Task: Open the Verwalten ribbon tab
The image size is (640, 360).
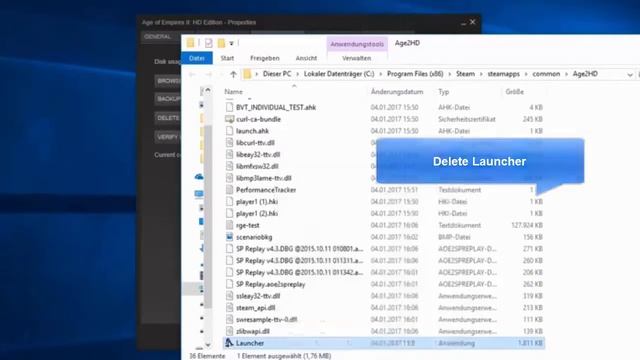Action: coord(356,58)
